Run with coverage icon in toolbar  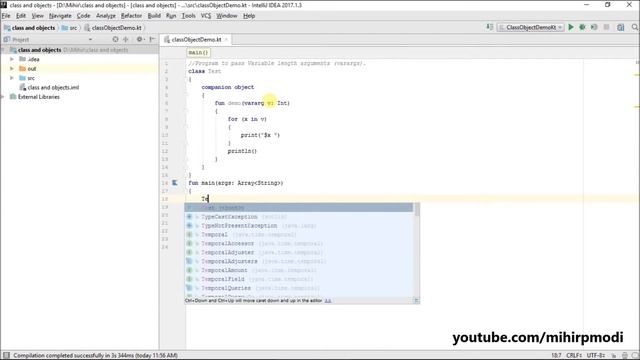pyautogui.click(x=594, y=27)
